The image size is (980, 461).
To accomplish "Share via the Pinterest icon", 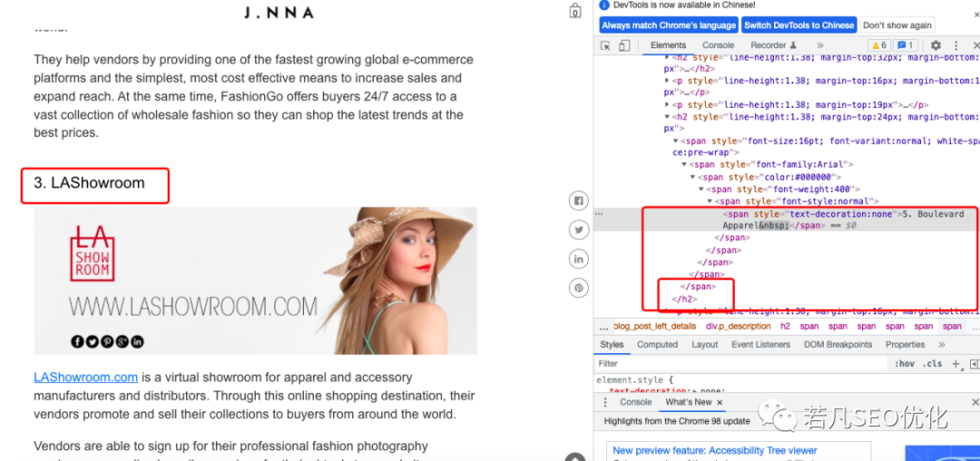I will (578, 288).
